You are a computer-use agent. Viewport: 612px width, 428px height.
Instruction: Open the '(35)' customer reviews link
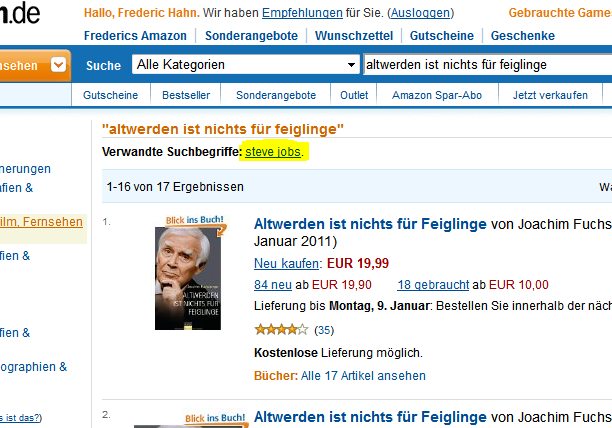324,330
